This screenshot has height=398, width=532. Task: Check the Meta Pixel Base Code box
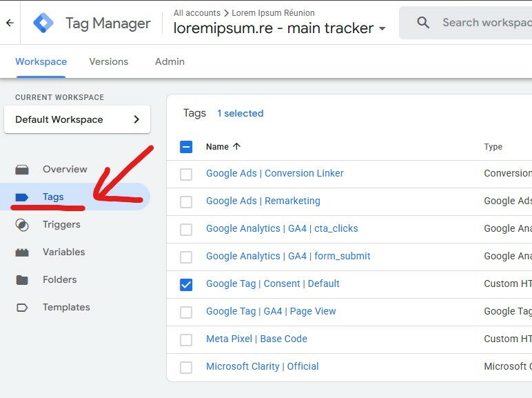(186, 339)
